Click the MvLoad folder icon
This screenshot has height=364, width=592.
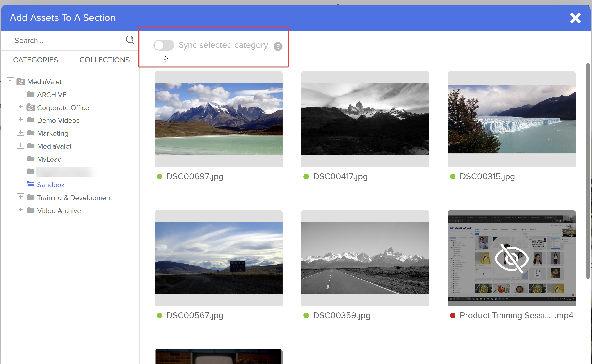30,159
